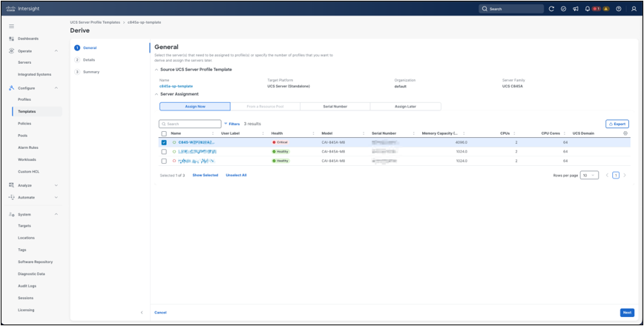Open the user profile icon
This screenshot has width=644, height=326.
pyautogui.click(x=634, y=9)
